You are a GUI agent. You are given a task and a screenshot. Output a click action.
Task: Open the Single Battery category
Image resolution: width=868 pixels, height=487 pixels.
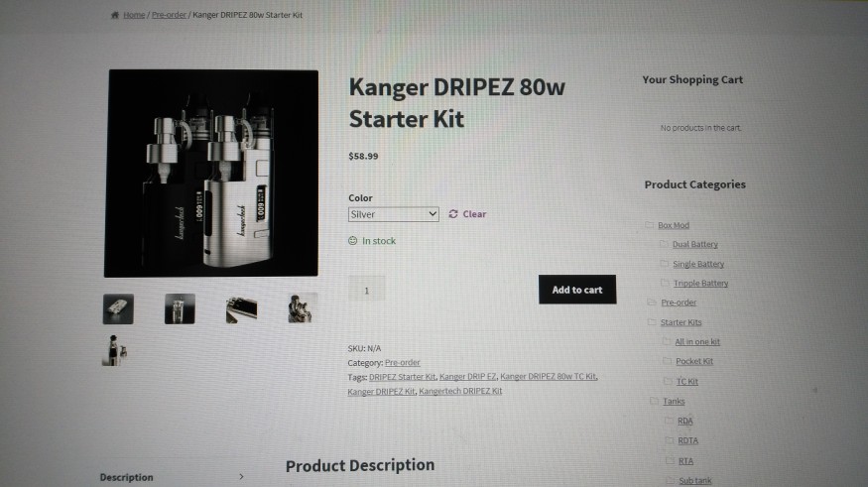click(x=698, y=264)
